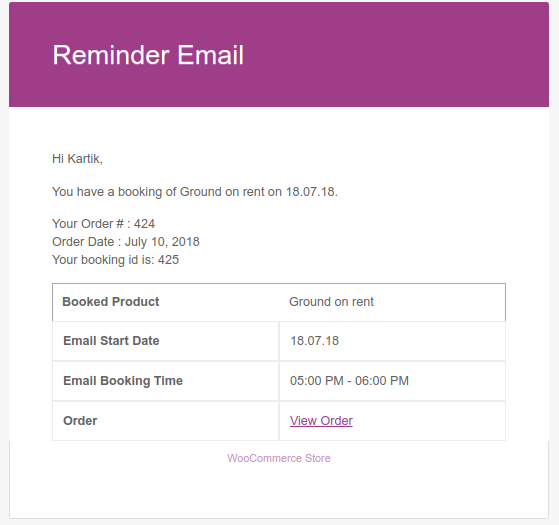
Task: Click the Hi Kartik greeting line
Action: 77,159
